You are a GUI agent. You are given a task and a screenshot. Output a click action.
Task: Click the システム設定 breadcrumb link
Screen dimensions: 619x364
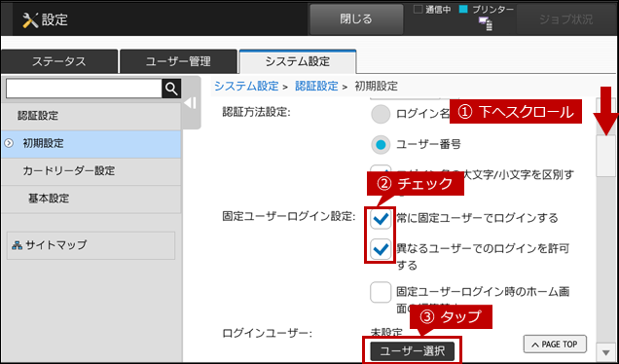pyautogui.click(x=246, y=86)
